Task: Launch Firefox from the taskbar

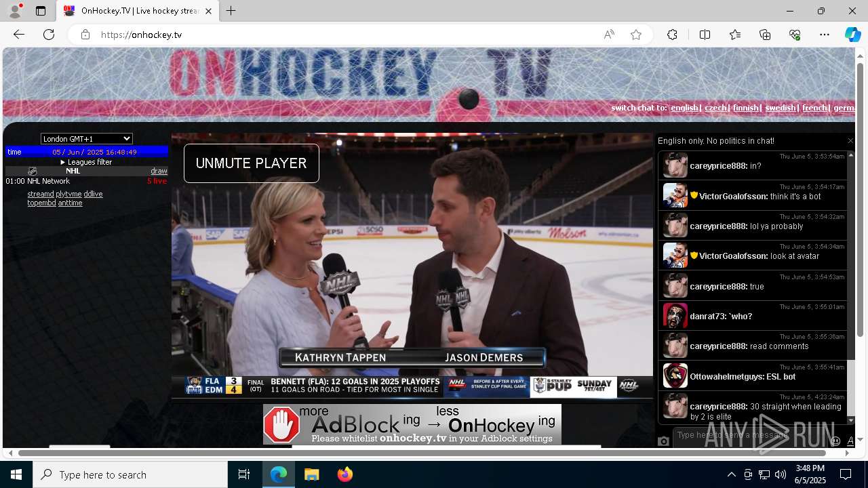Action: point(345,474)
